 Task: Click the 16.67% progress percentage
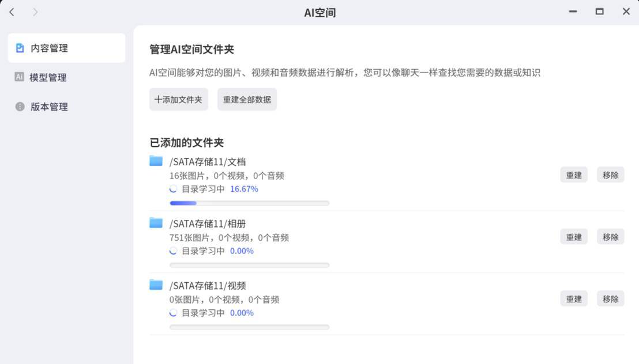pyautogui.click(x=244, y=189)
